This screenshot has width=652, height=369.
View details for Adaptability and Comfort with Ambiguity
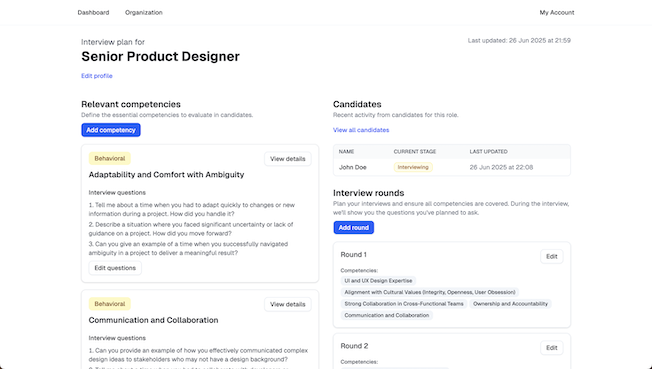[288, 158]
